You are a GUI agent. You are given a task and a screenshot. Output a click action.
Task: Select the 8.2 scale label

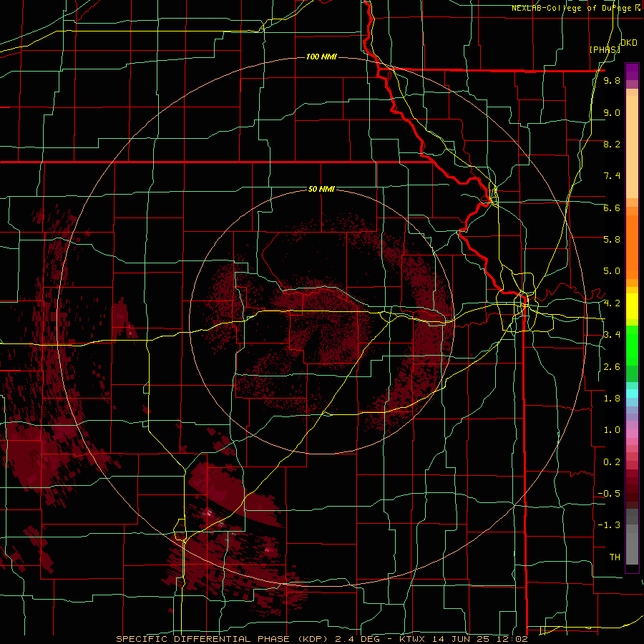click(x=612, y=144)
